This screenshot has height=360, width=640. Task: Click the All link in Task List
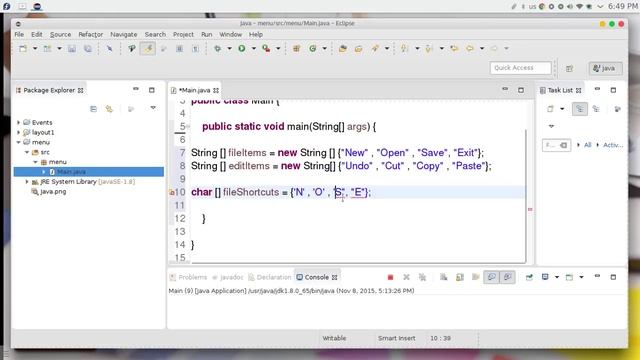tap(587, 145)
